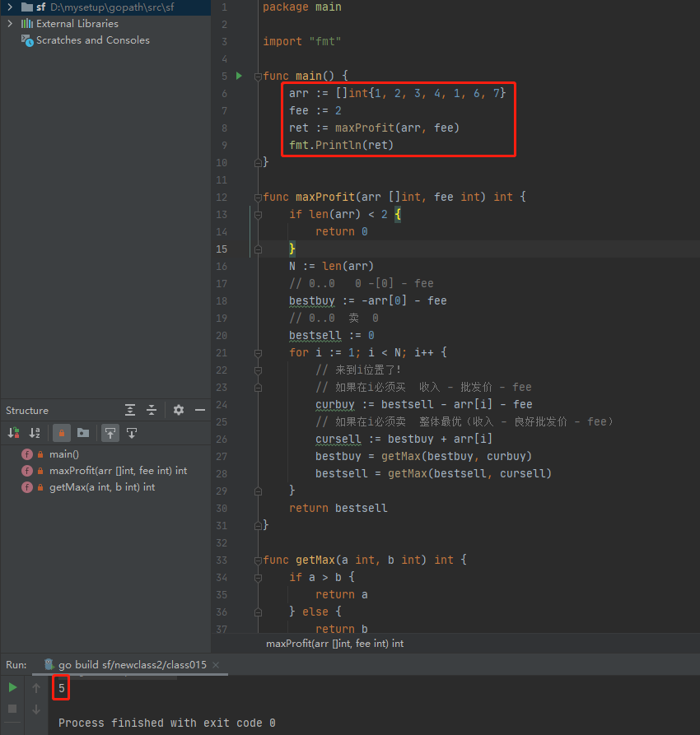Toggle group by file icon
700x735 pixels.
point(83,433)
